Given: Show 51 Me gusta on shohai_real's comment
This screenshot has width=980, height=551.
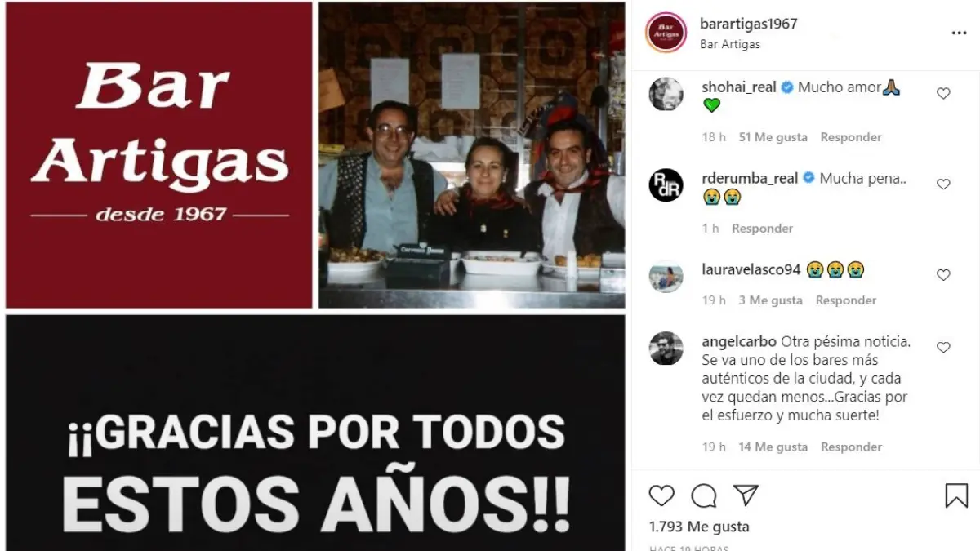Looking at the screenshot, I should coord(773,137).
